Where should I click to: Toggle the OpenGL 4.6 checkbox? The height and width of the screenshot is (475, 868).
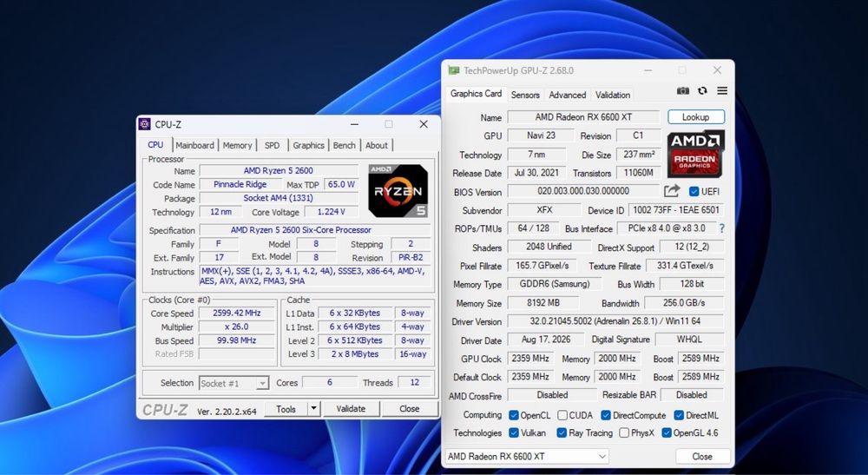click(x=667, y=433)
